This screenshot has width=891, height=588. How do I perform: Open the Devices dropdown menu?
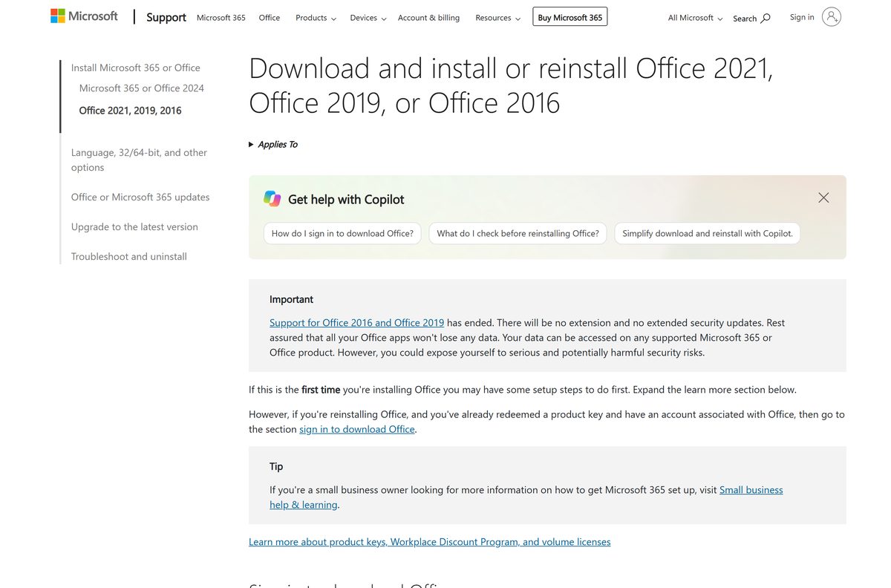click(x=368, y=18)
